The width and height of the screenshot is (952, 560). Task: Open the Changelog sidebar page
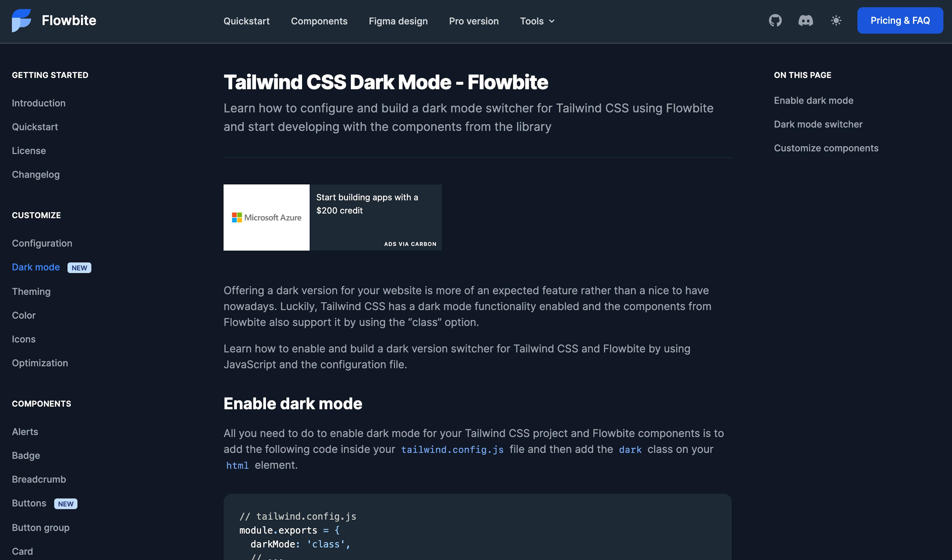tap(35, 174)
